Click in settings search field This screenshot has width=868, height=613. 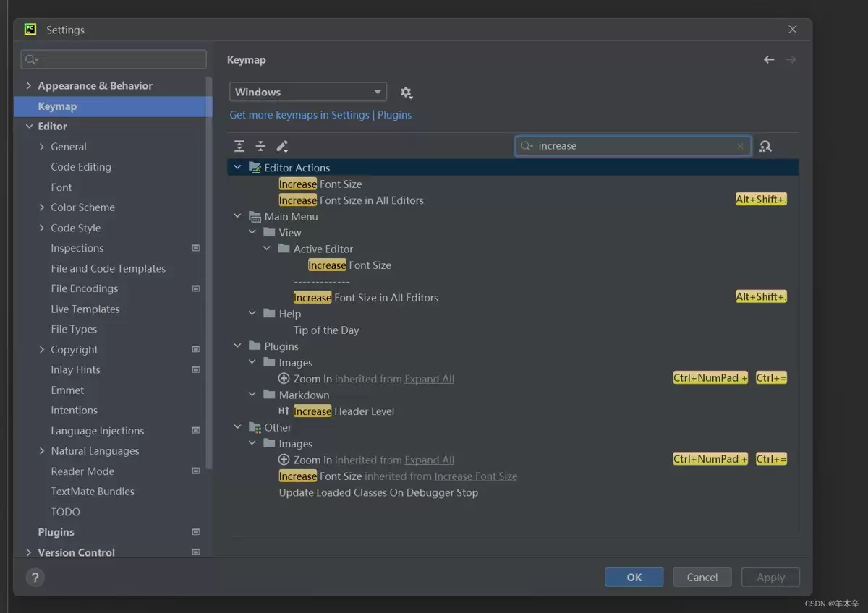(114, 59)
